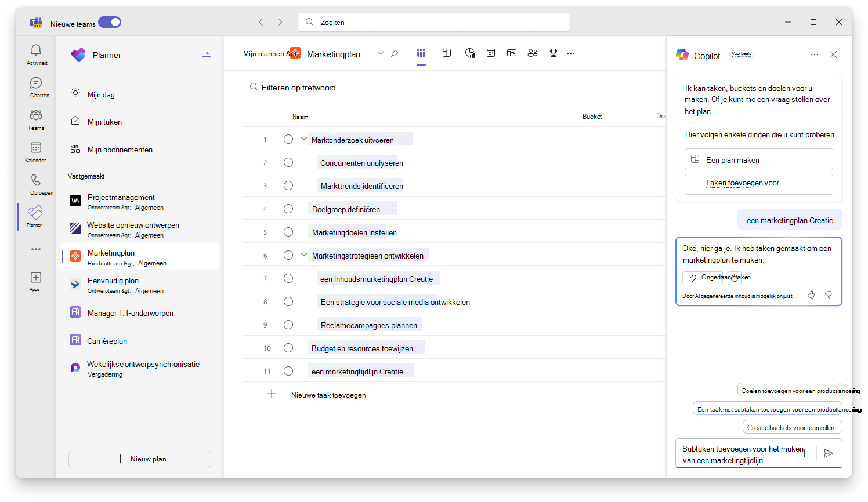Collapse the Planner navigation pane
The height and width of the screenshot is (502, 868).
(x=207, y=53)
